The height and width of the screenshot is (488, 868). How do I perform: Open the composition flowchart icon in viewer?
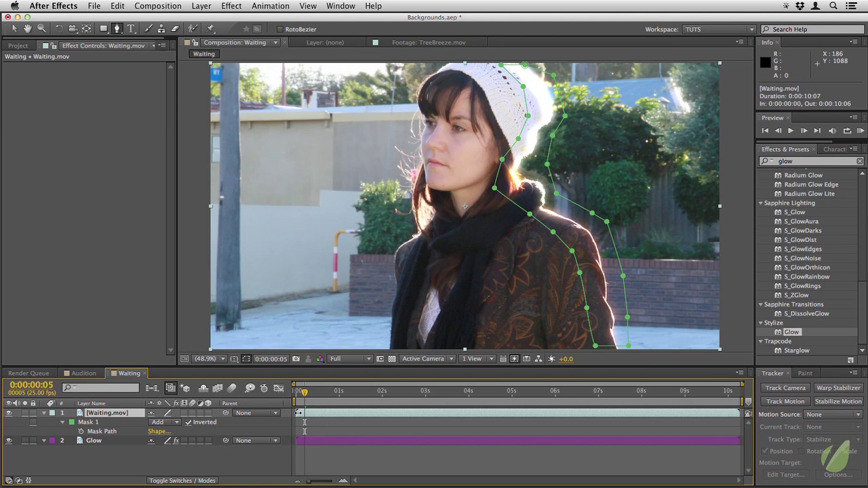pyautogui.click(x=538, y=359)
